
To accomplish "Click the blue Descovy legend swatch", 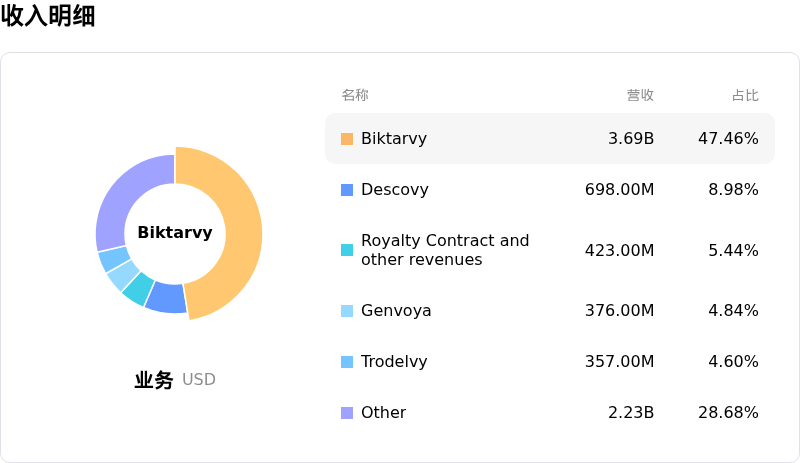I will pyautogui.click(x=347, y=190).
